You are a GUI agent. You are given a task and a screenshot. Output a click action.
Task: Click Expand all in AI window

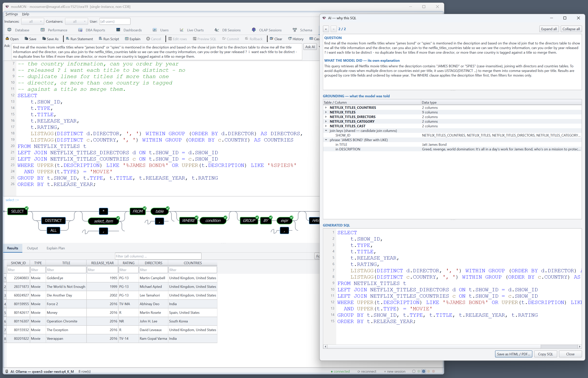click(x=549, y=29)
